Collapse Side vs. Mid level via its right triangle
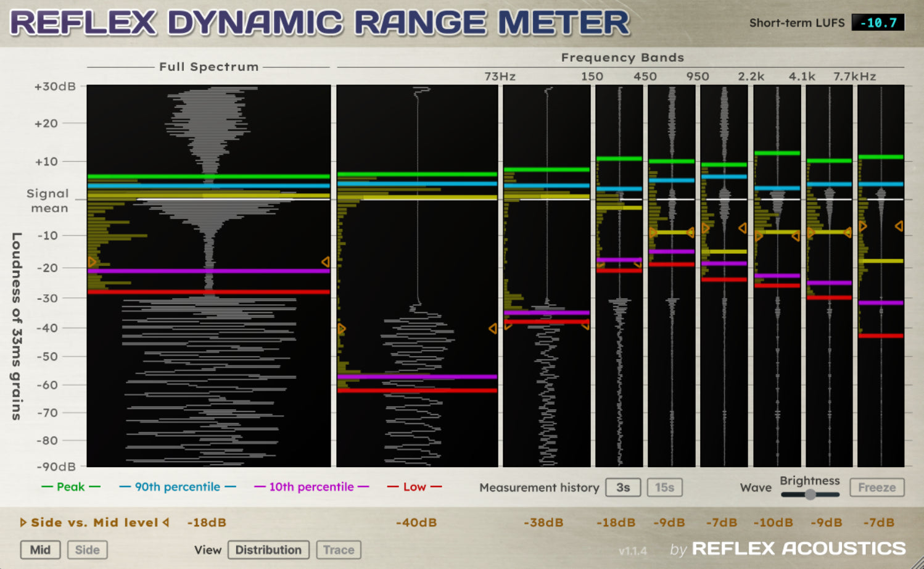The height and width of the screenshot is (569, 924). (165, 522)
